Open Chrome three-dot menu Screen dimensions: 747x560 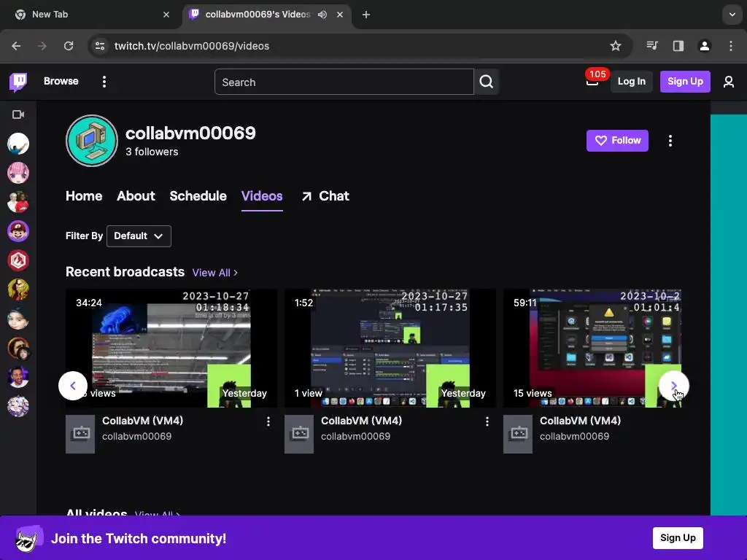[731, 46]
